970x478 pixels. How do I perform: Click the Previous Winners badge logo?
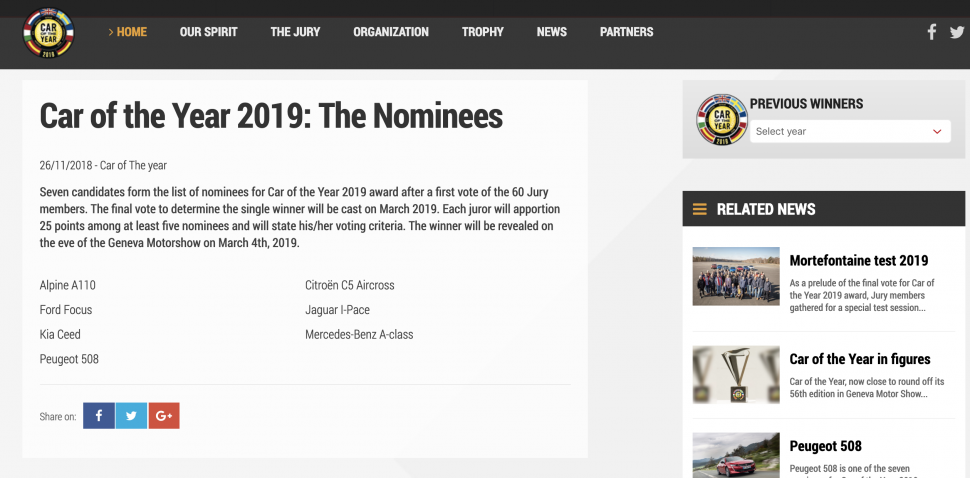[x=721, y=121]
